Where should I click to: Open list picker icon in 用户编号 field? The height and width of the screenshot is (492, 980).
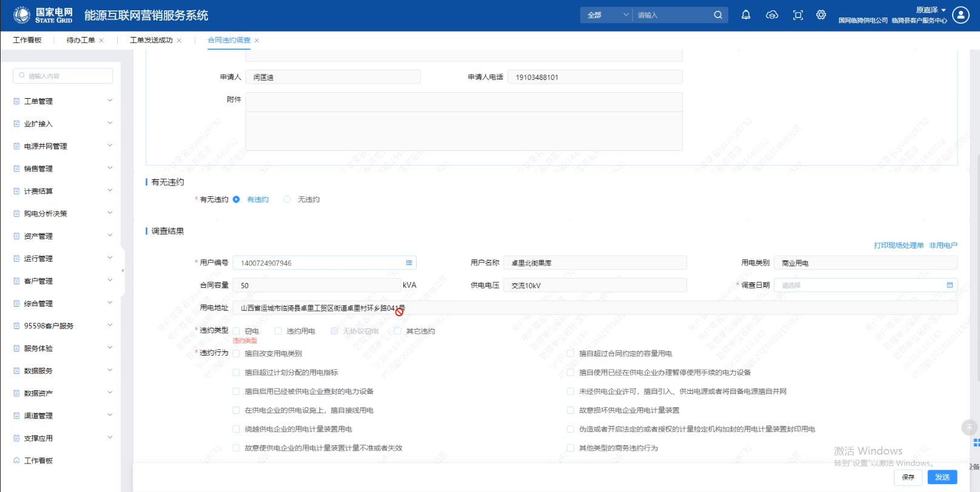pos(409,263)
